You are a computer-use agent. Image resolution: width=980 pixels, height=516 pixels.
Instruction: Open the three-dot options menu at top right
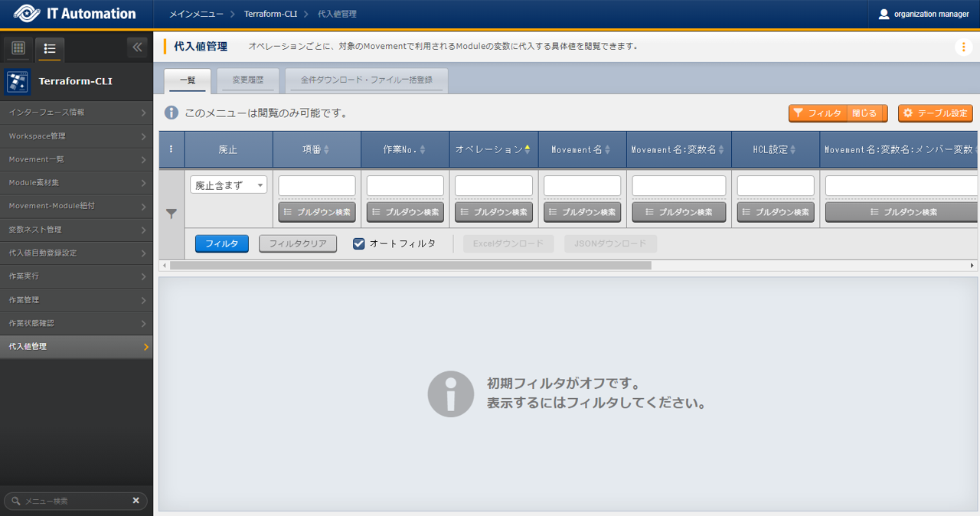pos(963,47)
